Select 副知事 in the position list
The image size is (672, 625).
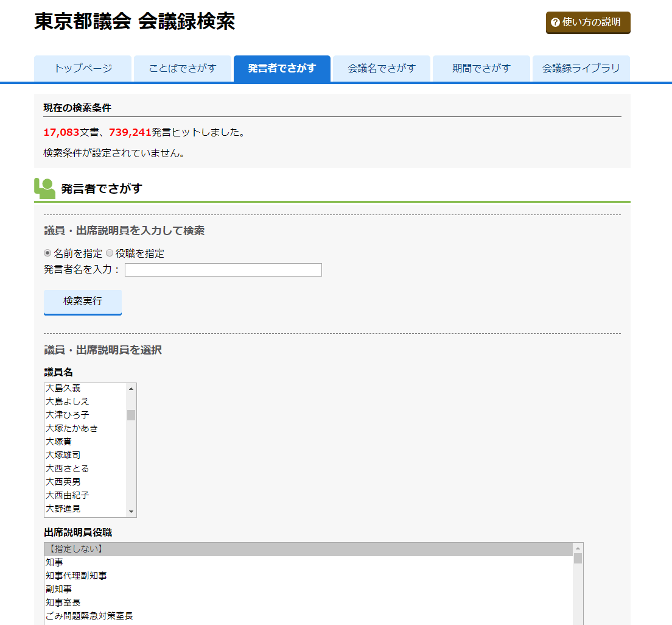pyautogui.click(x=309, y=590)
